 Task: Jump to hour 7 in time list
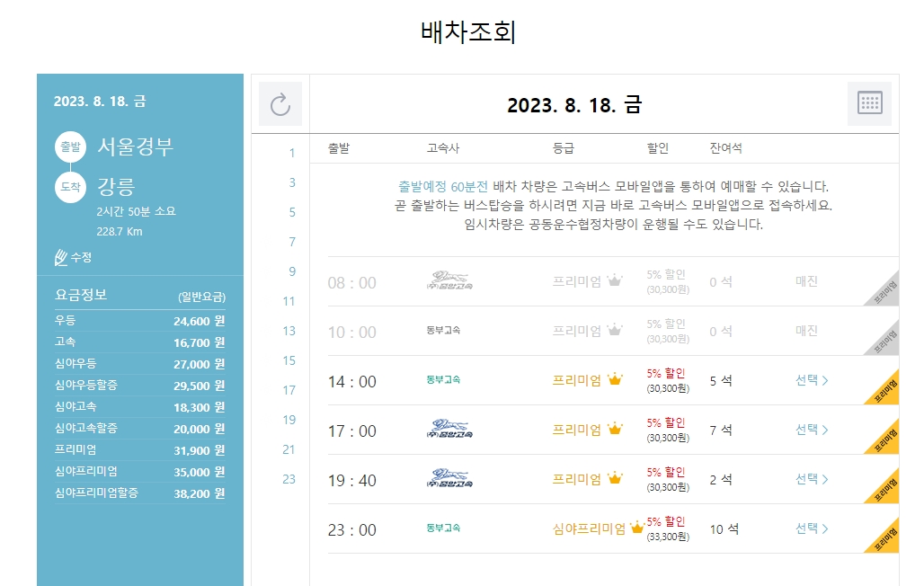point(292,242)
